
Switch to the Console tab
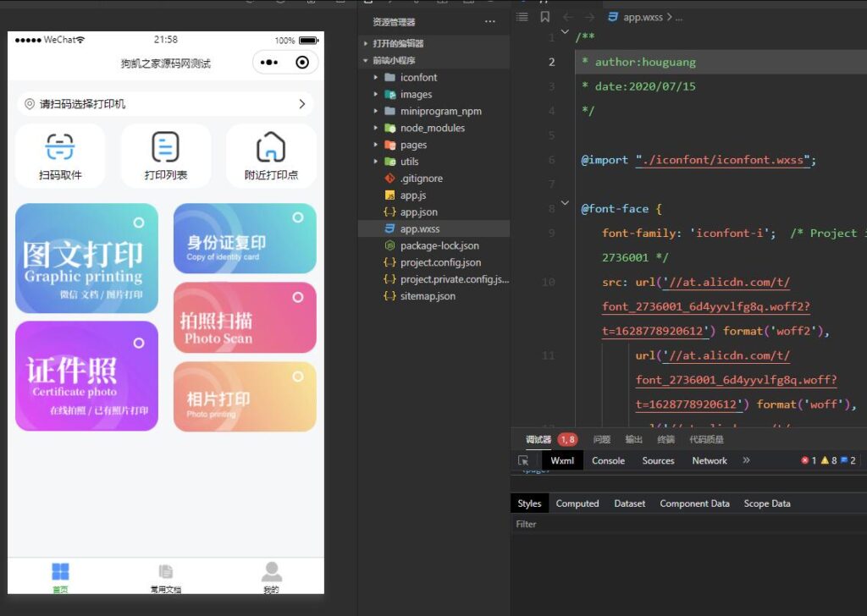(608, 460)
